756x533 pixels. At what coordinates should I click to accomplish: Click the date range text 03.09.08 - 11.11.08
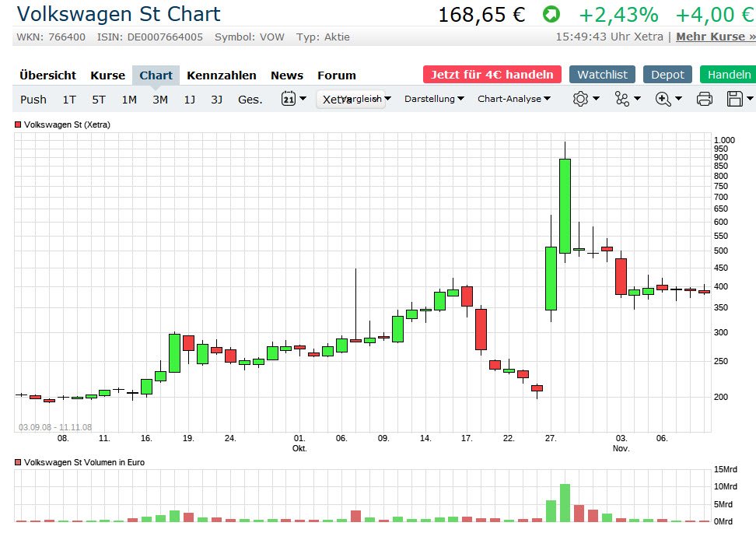[55, 427]
